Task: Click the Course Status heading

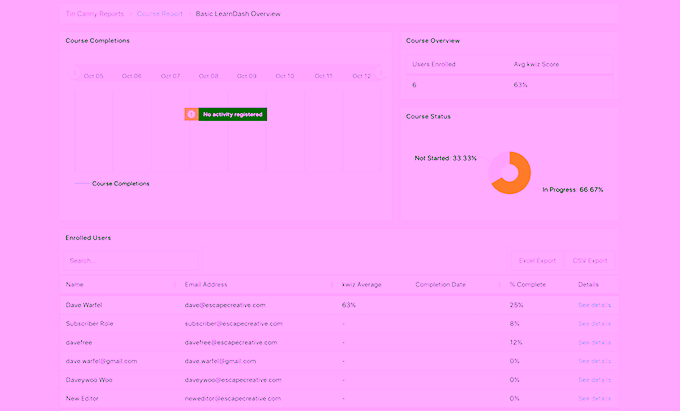Action: pyautogui.click(x=428, y=117)
